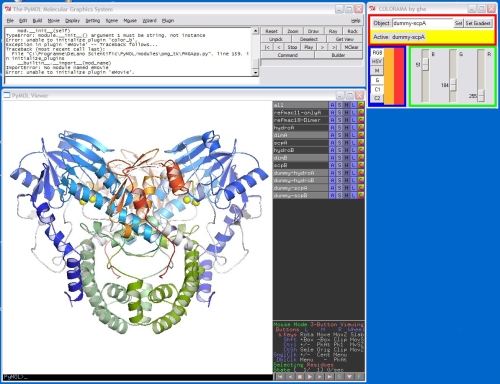This screenshot has width=500, height=384.
Task: Click the square stop icon in viewer
Action: click(300, 377)
